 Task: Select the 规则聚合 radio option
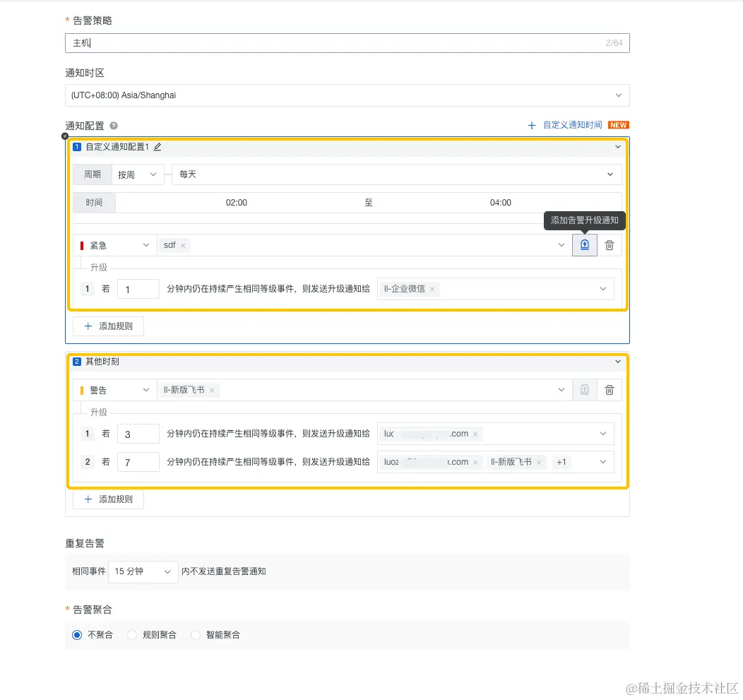tap(132, 635)
